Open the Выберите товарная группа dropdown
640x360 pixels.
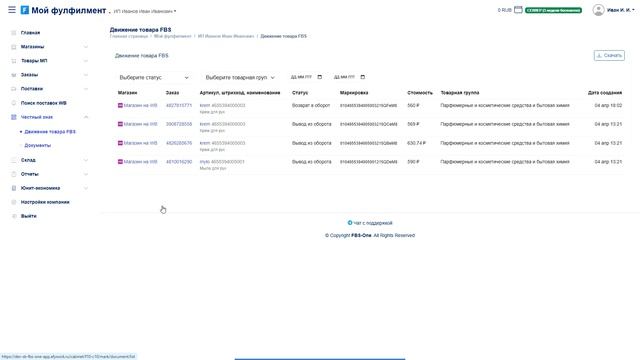tap(240, 78)
